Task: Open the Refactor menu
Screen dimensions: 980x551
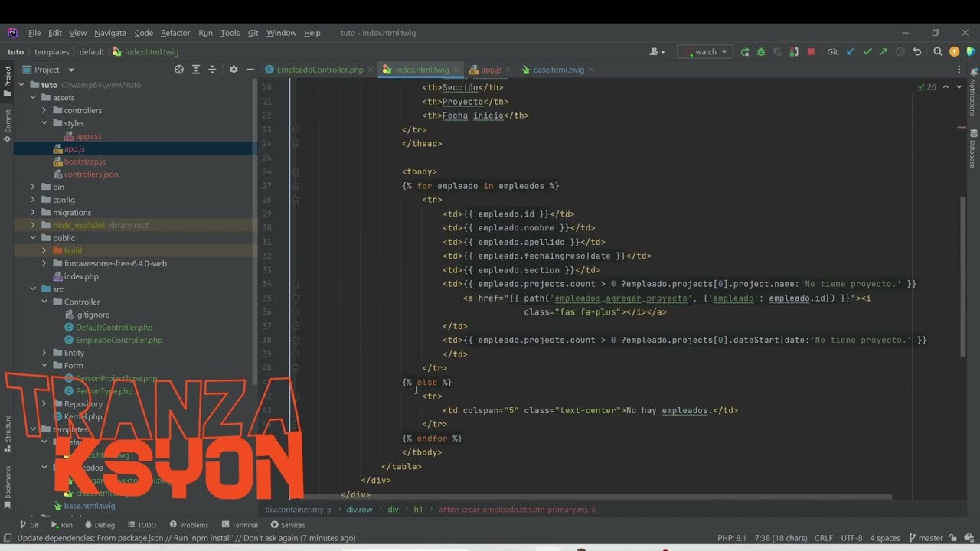Action: (x=175, y=33)
